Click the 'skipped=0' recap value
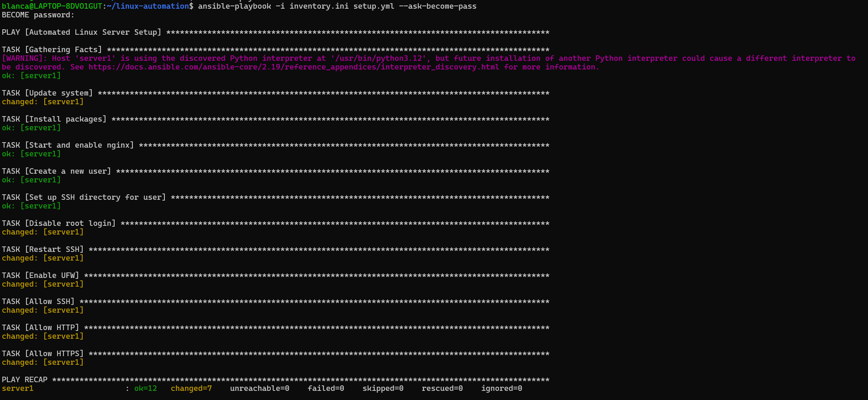Viewport: 868px width, 400px height. (x=383, y=389)
